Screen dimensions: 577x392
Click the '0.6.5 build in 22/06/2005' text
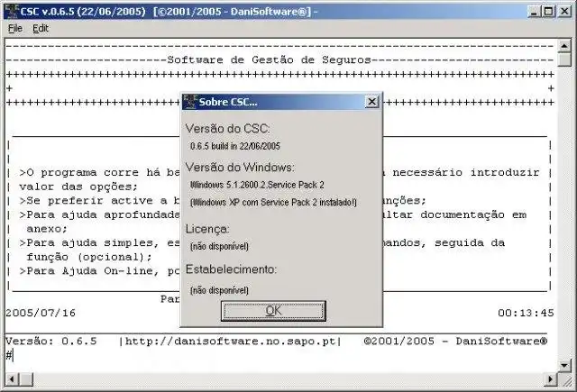(235, 146)
